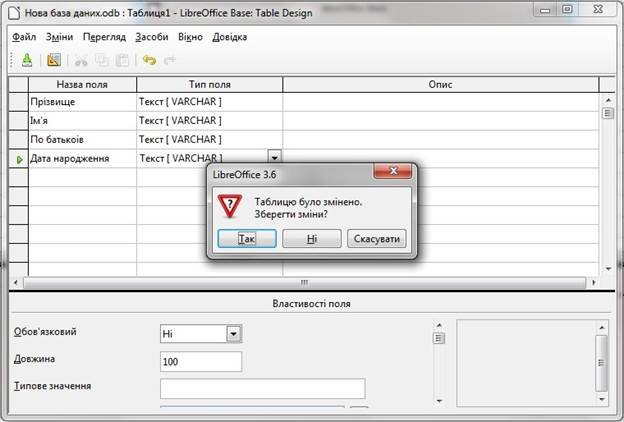Open the Файл menu
The image size is (624, 422).
tap(24, 37)
